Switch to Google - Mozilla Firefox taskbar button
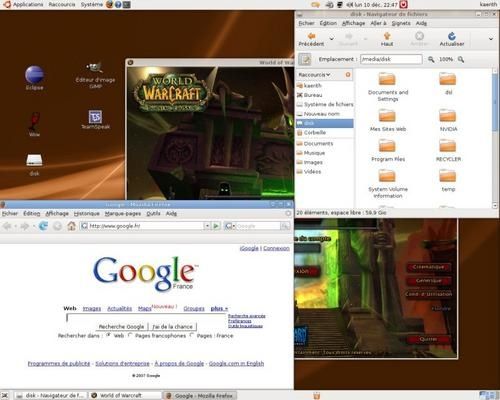500x400 pixels. [x=200, y=396]
